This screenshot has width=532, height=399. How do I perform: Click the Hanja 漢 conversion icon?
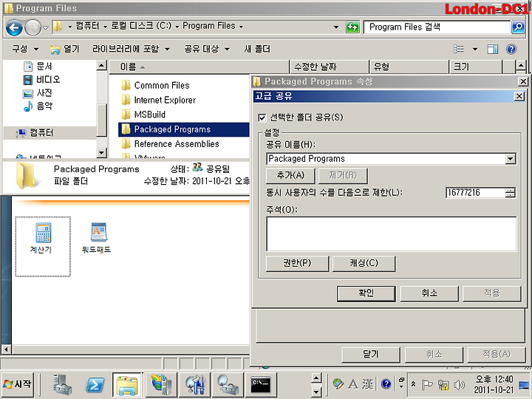(368, 384)
